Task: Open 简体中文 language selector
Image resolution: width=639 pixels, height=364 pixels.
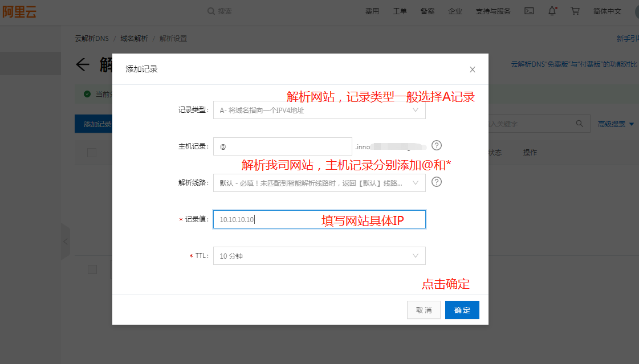Action: [x=607, y=11]
